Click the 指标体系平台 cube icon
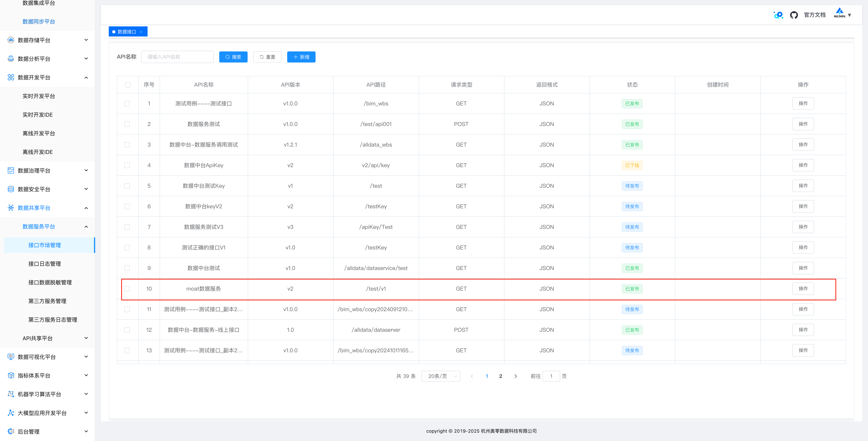868x441 pixels. point(11,375)
